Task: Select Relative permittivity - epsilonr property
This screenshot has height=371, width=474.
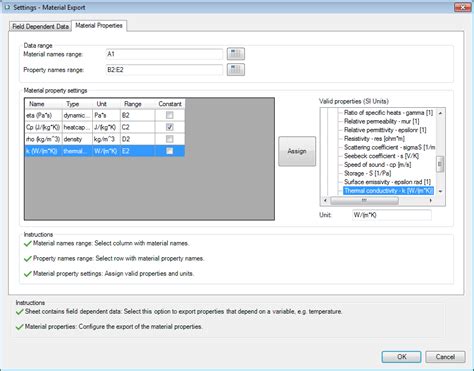Action: tap(385, 130)
